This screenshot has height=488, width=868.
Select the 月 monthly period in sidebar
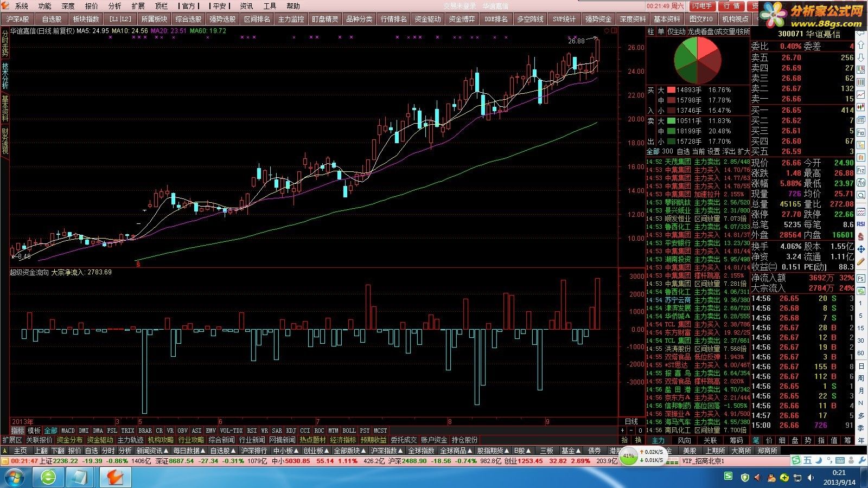coord(861,390)
